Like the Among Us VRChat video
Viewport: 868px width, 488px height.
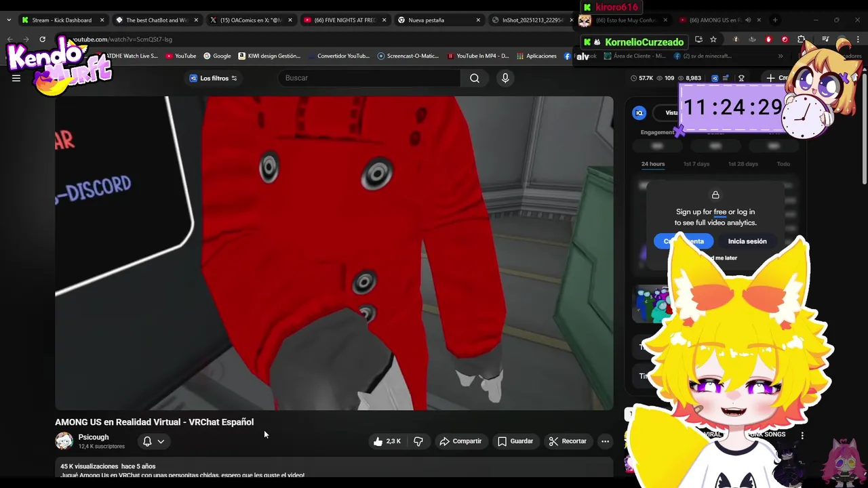[x=387, y=441]
